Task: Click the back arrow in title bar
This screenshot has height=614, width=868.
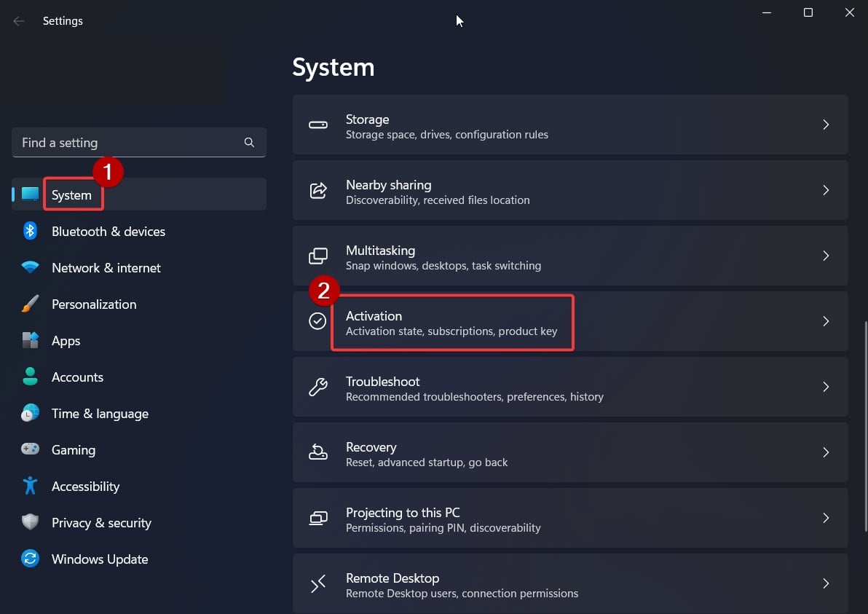Action: (x=19, y=21)
